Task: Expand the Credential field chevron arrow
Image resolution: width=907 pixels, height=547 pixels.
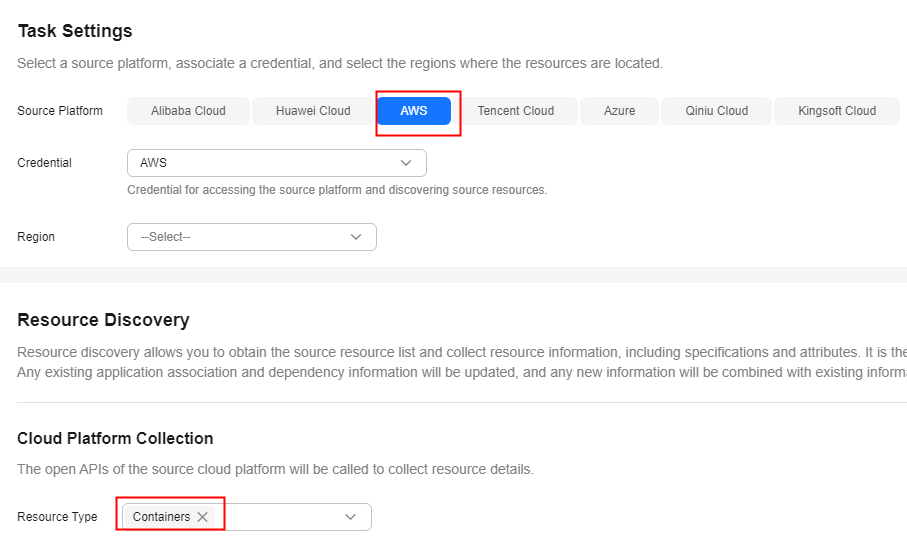Action: click(x=406, y=163)
